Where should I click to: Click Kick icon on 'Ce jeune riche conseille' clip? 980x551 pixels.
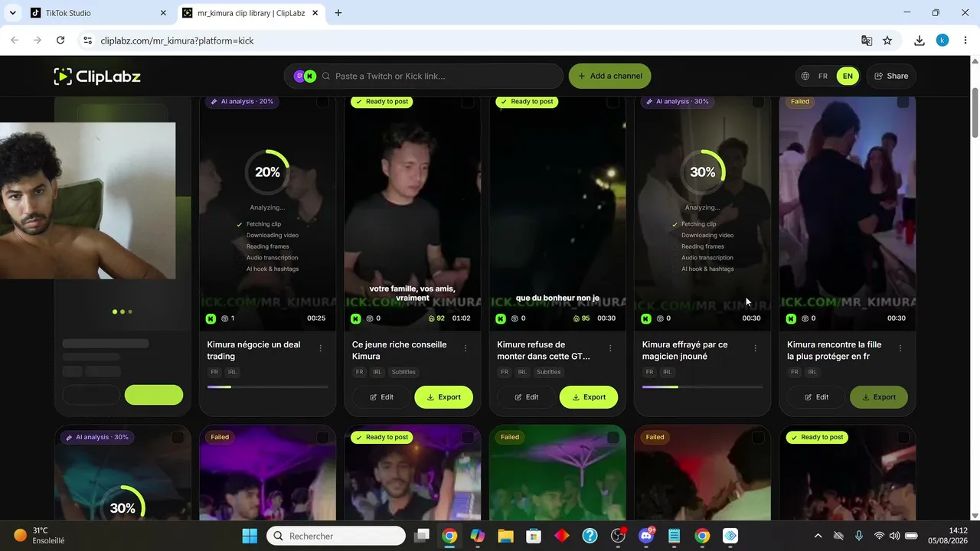(356, 318)
